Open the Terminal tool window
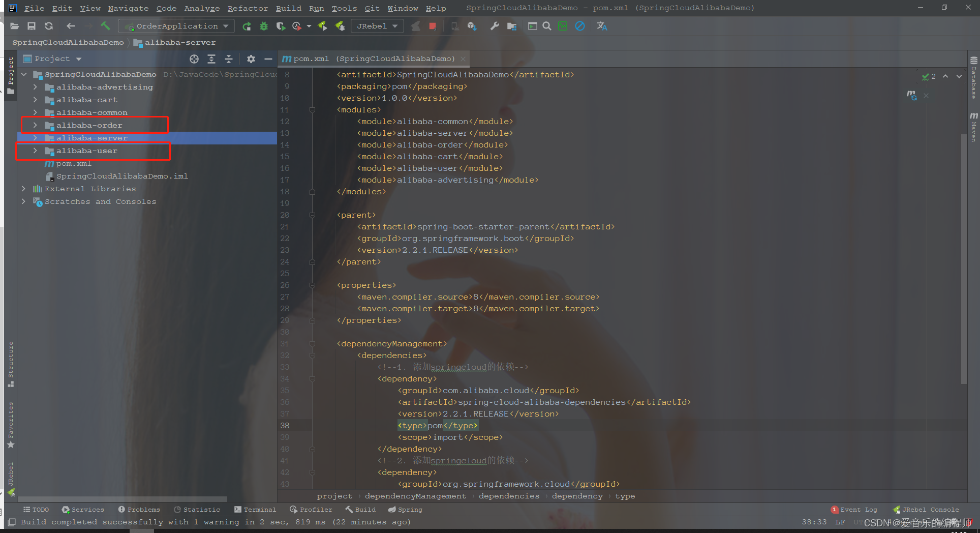Viewport: 980px width, 533px height. [x=255, y=510]
